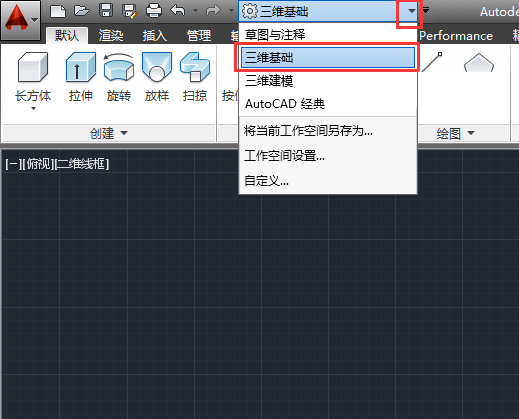Open the Performance ribbon tab
The height and width of the screenshot is (419, 519).
[456, 36]
